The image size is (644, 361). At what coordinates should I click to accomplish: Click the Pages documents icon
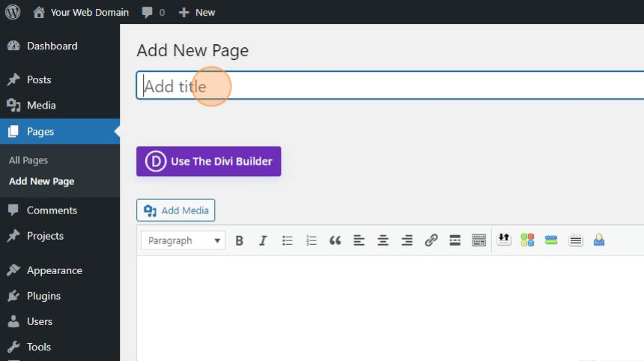(x=13, y=131)
